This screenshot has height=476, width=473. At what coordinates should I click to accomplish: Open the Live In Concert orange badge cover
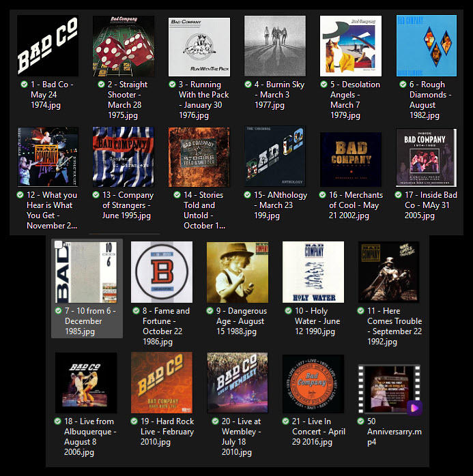coord(313,384)
